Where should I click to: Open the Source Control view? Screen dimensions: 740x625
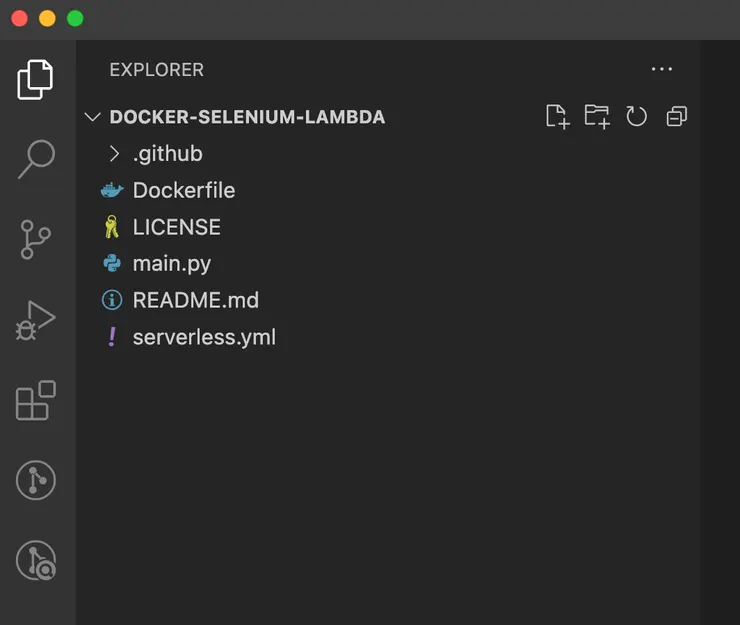[36, 240]
